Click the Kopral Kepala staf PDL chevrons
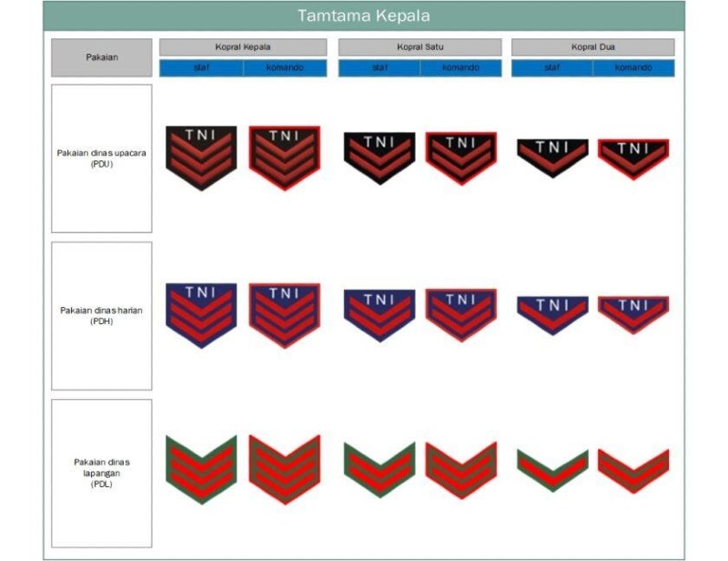 coord(201,470)
